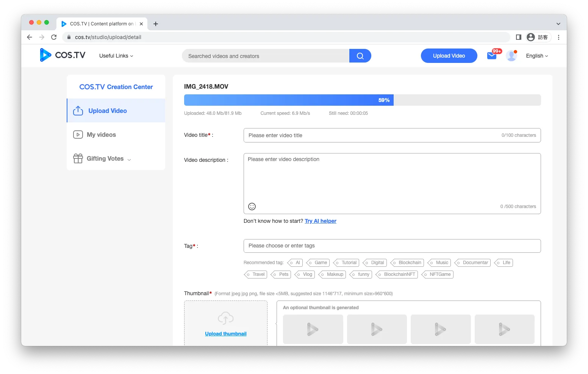Add the Music recommended tag

[x=439, y=263]
